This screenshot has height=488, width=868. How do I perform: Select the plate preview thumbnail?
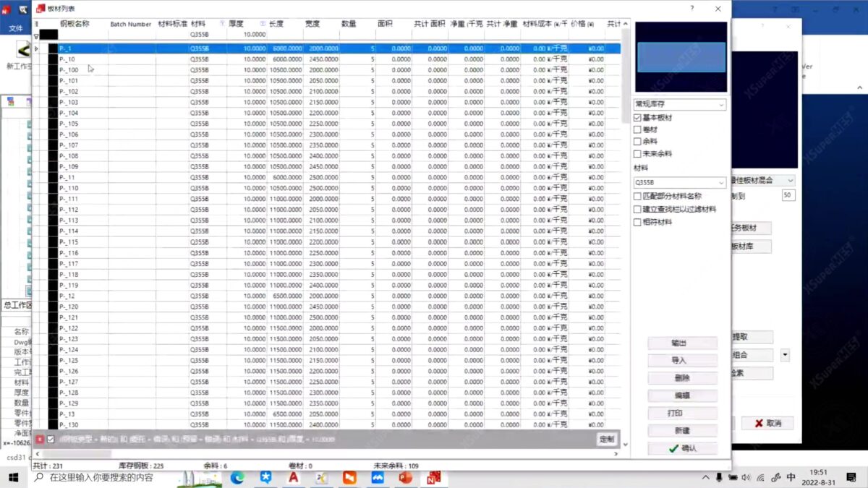(x=680, y=57)
